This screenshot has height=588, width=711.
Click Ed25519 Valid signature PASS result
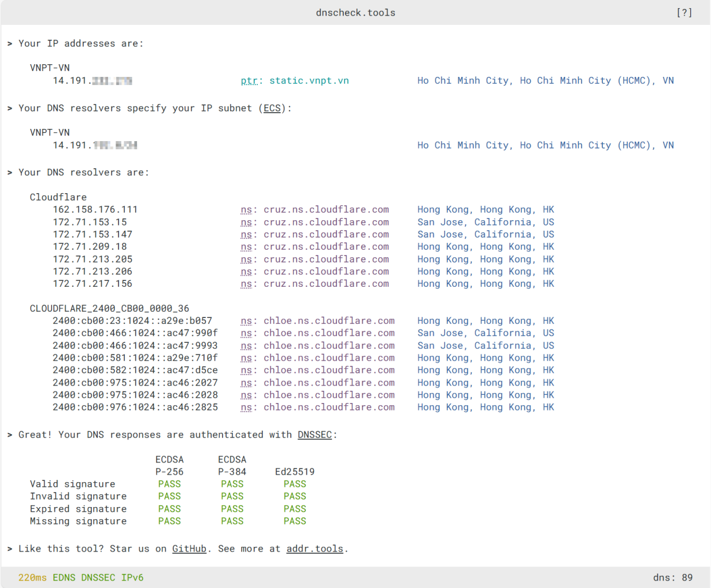295,484
